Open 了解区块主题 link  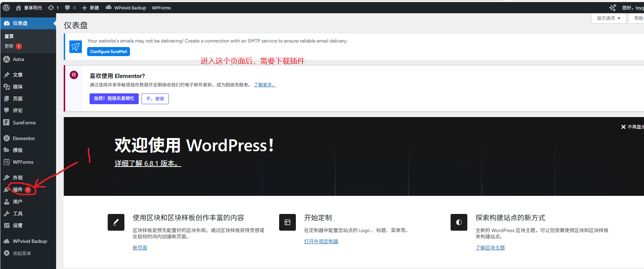[490, 248]
